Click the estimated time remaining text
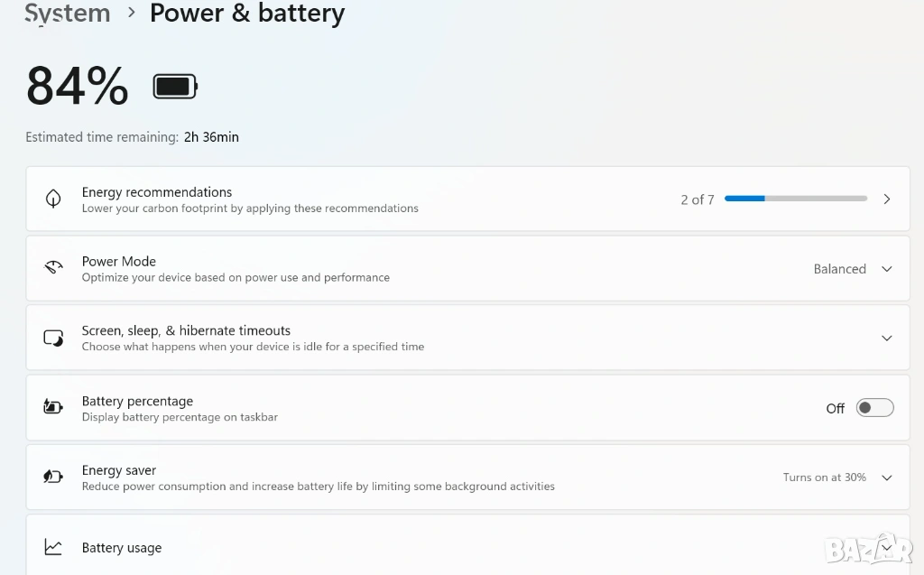This screenshot has width=924, height=575. pyautogui.click(x=132, y=137)
